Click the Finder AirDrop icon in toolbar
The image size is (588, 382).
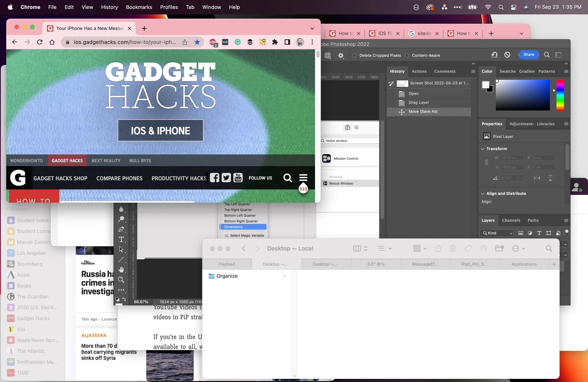pos(484,248)
